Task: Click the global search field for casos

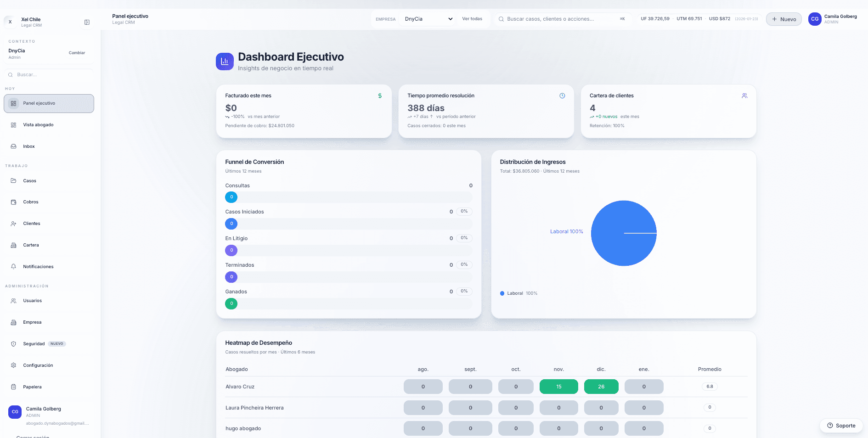Action: [560, 19]
